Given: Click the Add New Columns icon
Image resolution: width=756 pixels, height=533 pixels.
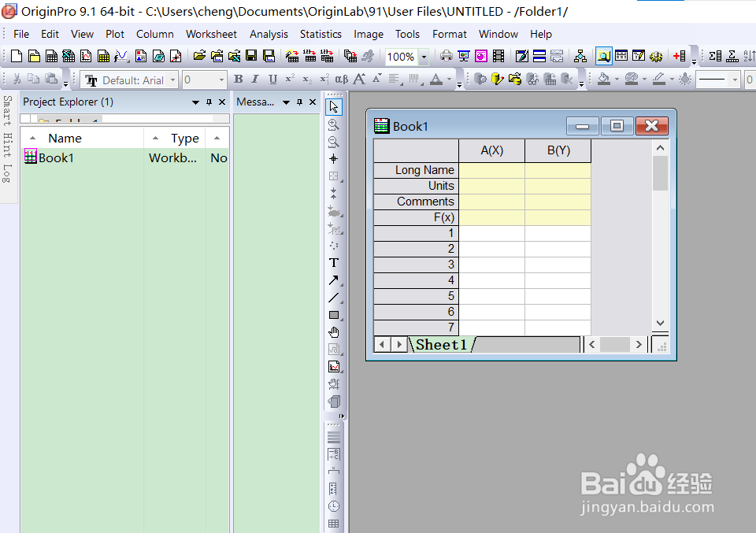Looking at the screenshot, I should (x=680, y=57).
